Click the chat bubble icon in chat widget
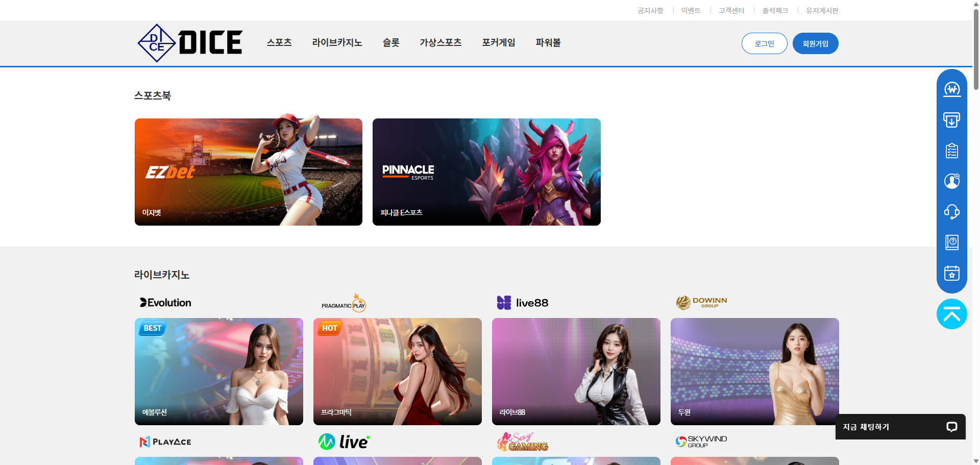The height and width of the screenshot is (465, 980). [x=952, y=427]
